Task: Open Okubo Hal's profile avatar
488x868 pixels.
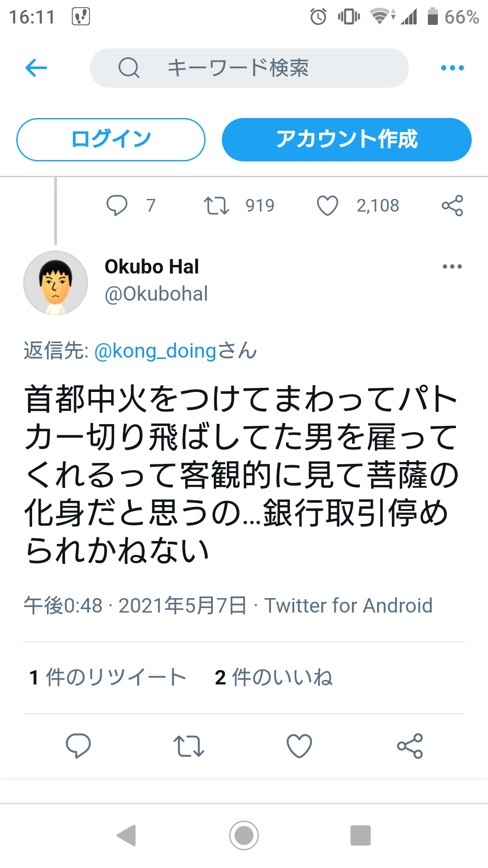Action: 56,283
